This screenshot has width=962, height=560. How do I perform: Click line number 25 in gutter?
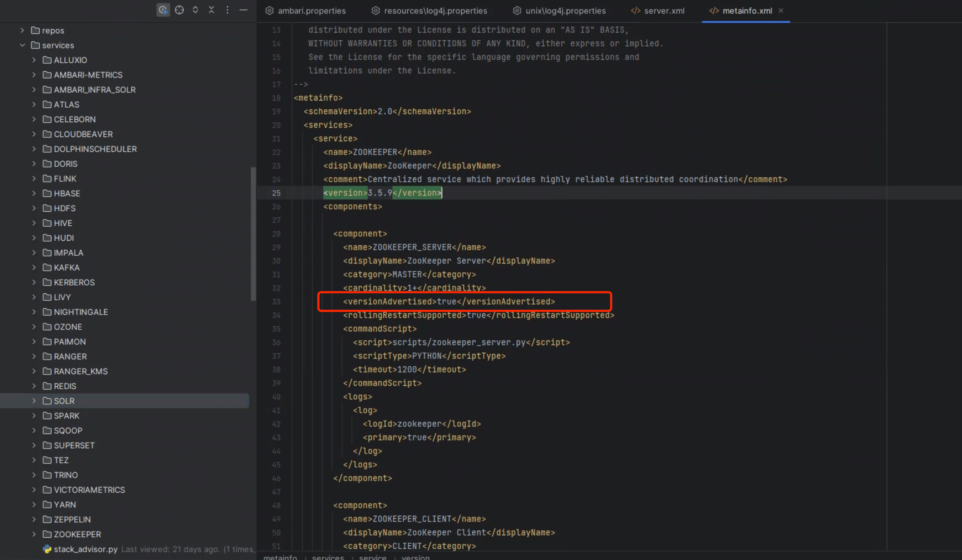tap(276, 193)
